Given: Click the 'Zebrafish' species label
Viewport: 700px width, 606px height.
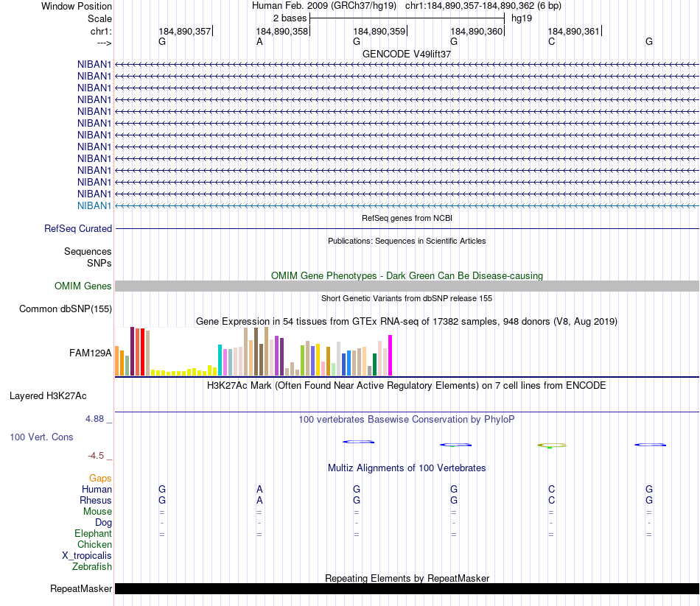Looking at the screenshot, I should (x=92, y=567).
